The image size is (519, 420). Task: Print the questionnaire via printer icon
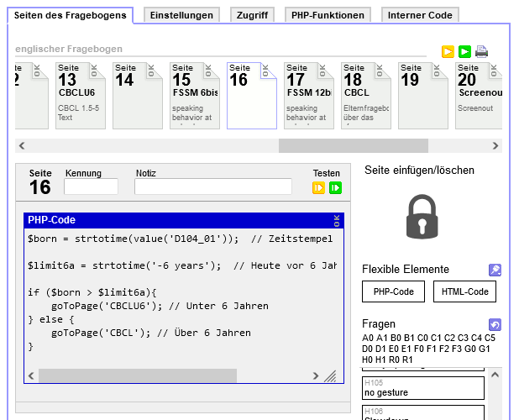481,51
